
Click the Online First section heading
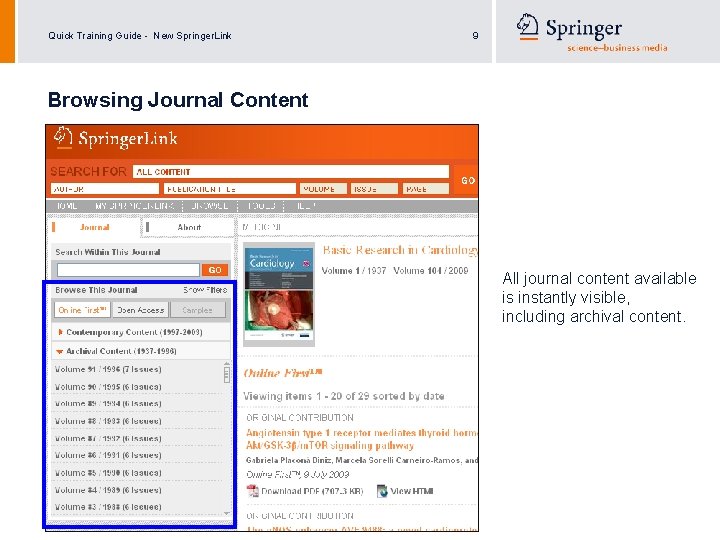(283, 373)
